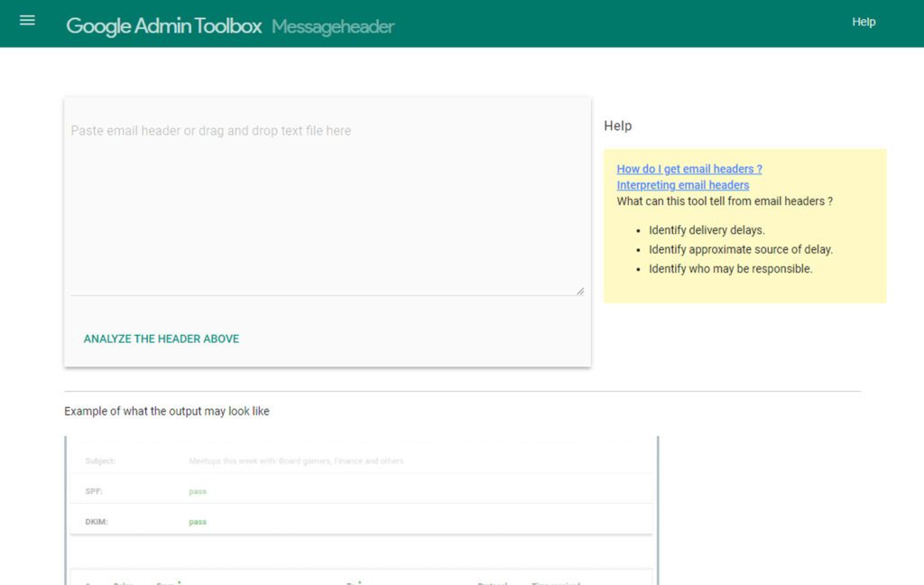Open 'Interpreting email headers' link

click(683, 185)
